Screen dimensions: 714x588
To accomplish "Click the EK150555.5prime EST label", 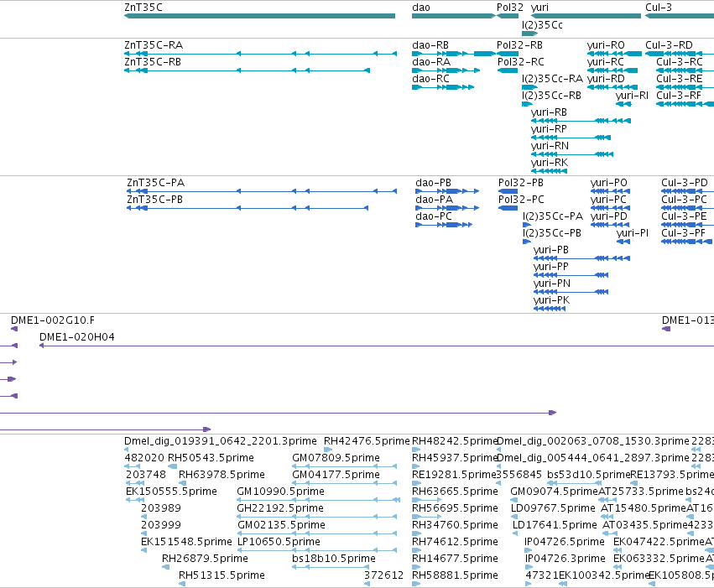I will tap(171, 492).
